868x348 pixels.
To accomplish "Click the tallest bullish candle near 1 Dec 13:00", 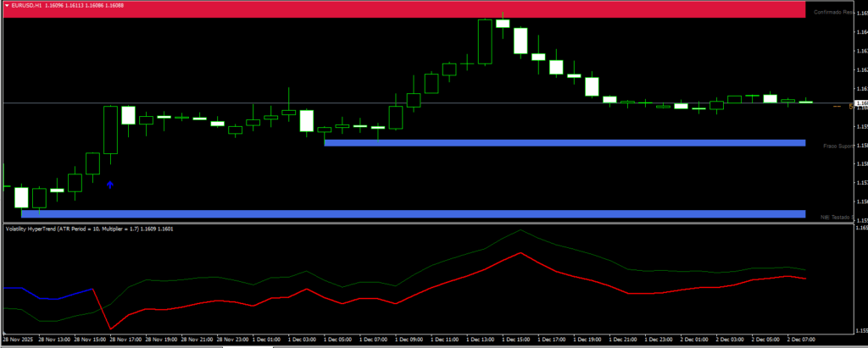I will [x=485, y=41].
